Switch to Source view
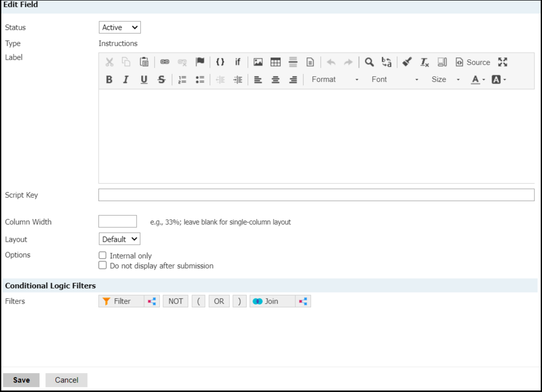This screenshot has height=392, width=542. [x=473, y=62]
